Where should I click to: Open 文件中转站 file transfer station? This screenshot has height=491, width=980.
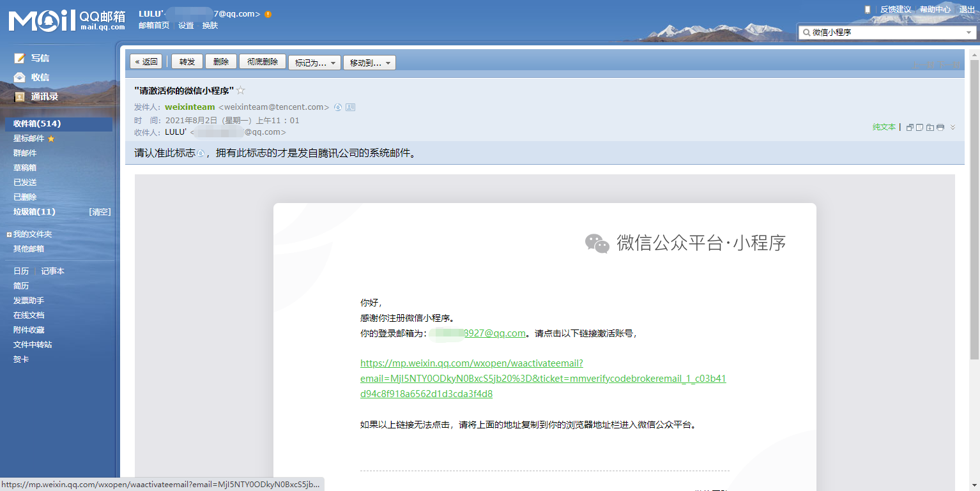(x=33, y=345)
